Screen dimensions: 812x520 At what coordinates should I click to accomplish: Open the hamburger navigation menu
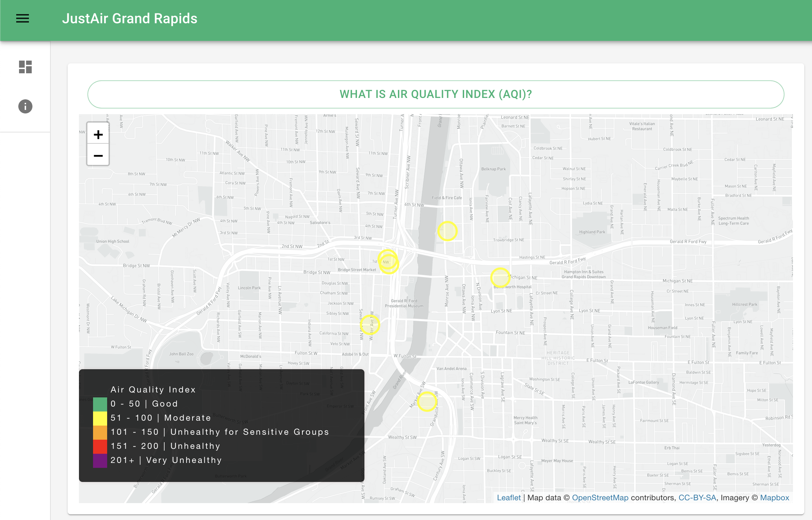pos(23,18)
